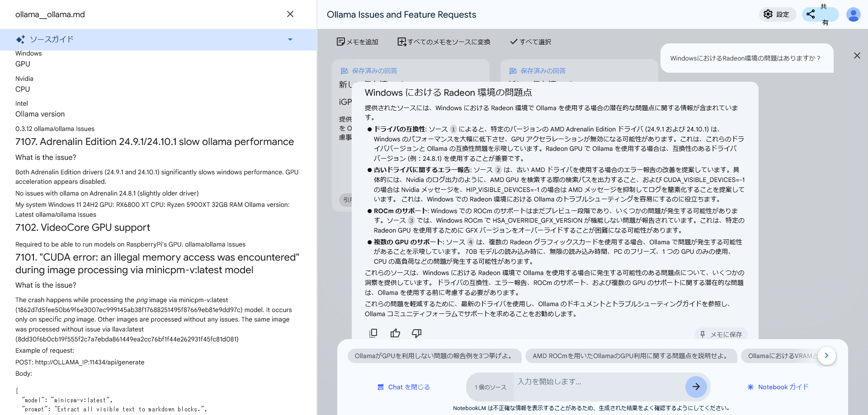Image resolution: width=868 pixels, height=415 pixels.
Task: Click the thumbs up icon
Action: click(395, 333)
